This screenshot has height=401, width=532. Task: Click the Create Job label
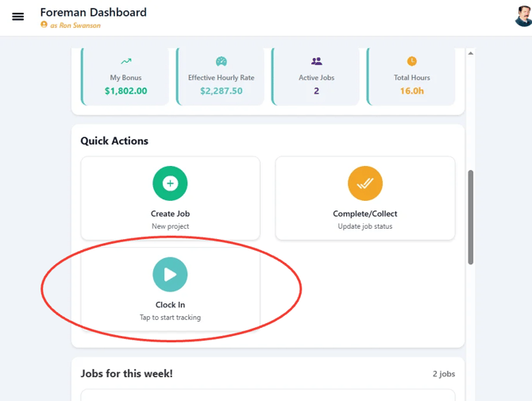(x=171, y=214)
